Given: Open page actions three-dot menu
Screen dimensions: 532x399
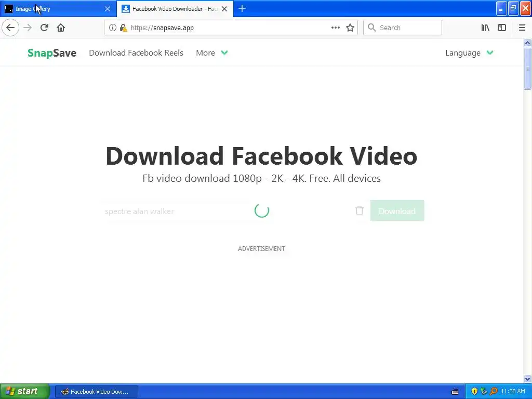Looking at the screenshot, I should click(335, 28).
